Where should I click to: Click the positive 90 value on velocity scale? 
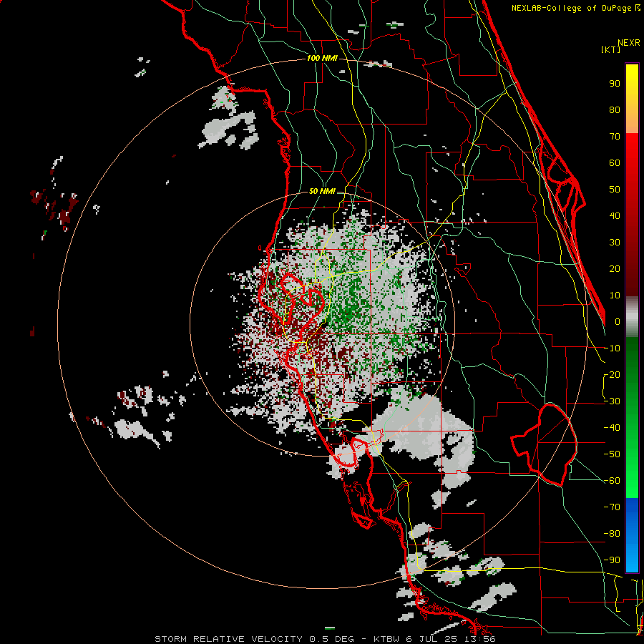(615, 84)
